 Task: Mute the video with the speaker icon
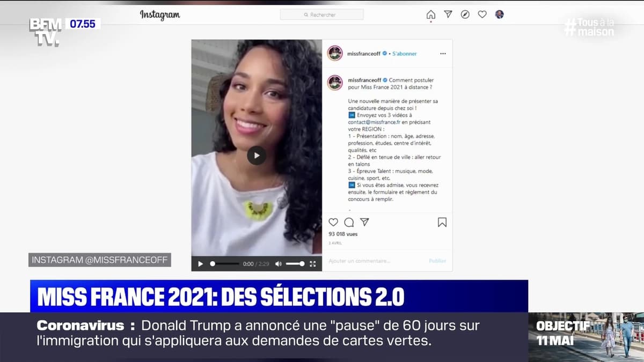279,264
